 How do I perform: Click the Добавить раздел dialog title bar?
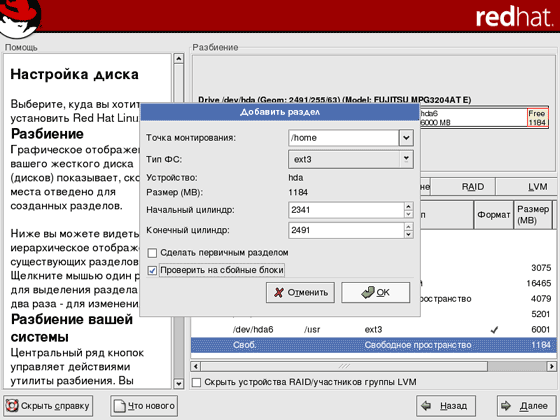click(280, 112)
